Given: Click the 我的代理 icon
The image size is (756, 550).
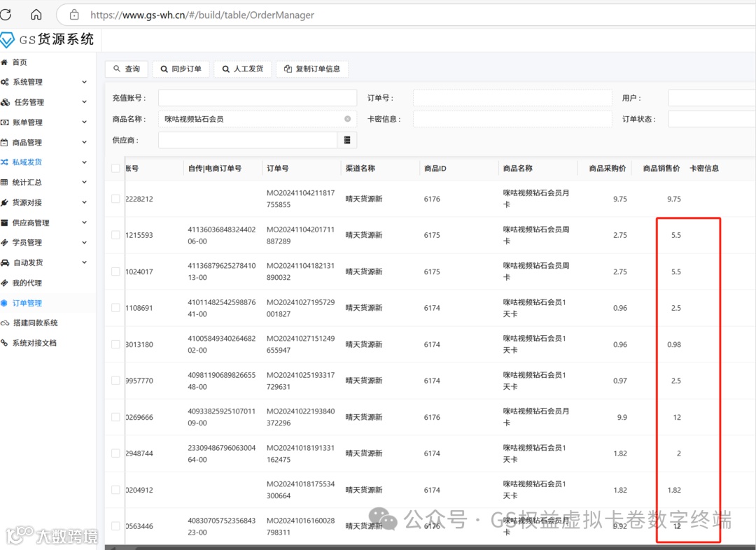Looking at the screenshot, I should point(4,283).
